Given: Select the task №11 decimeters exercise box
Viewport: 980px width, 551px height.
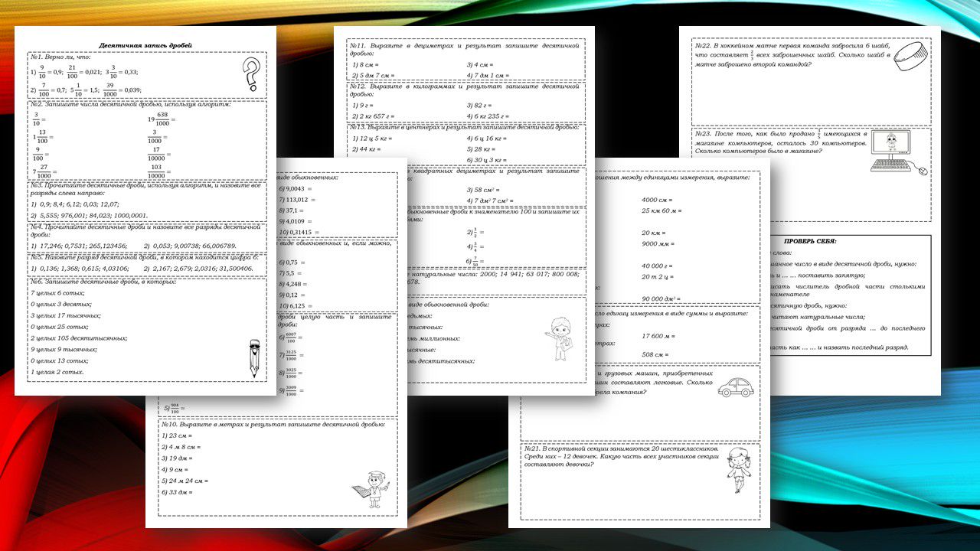Looking at the screenshot, I should [467, 60].
